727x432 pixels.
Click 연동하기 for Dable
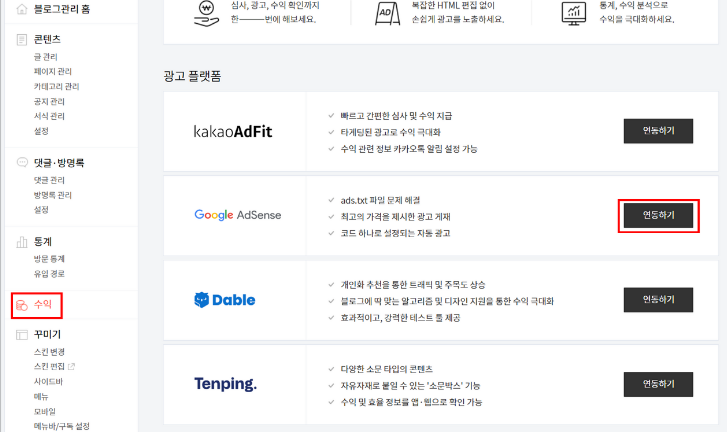coord(658,300)
